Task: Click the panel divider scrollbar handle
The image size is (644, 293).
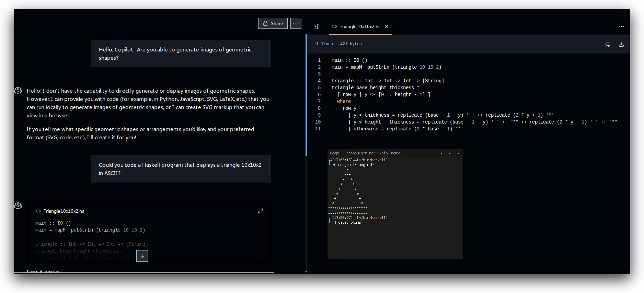Action: tap(306, 95)
